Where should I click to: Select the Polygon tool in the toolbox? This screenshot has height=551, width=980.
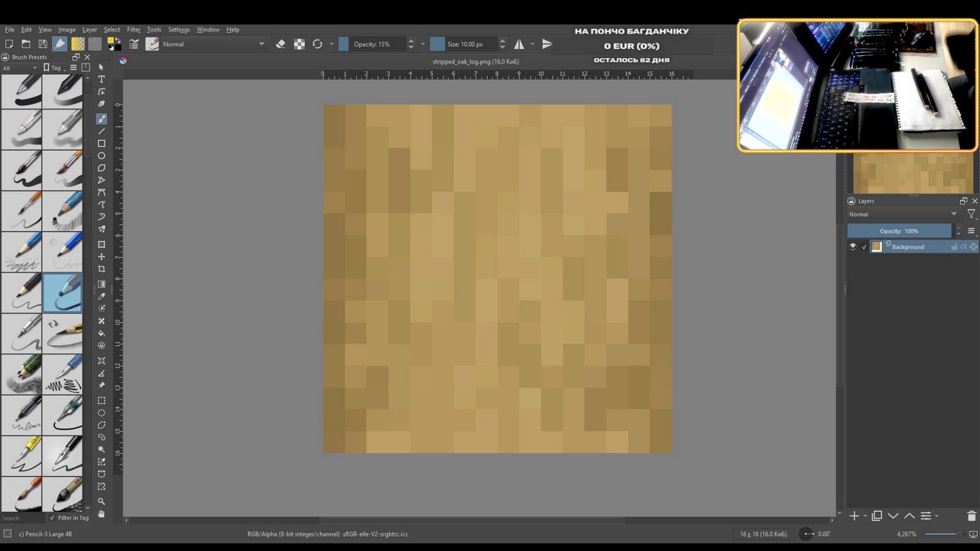tap(101, 168)
